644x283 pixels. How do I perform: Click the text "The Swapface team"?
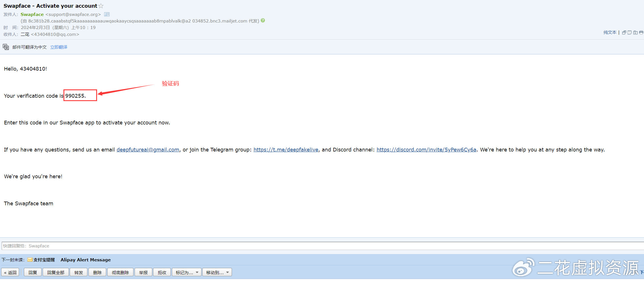pyautogui.click(x=28, y=204)
